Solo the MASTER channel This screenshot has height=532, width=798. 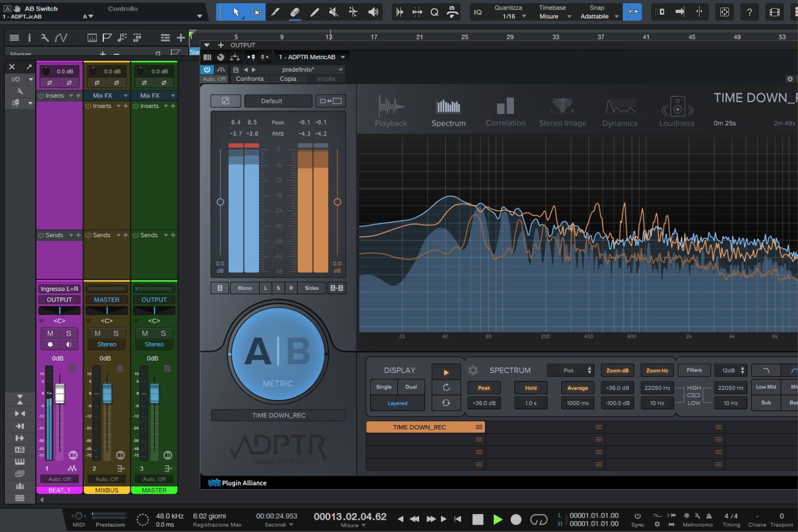[162, 333]
